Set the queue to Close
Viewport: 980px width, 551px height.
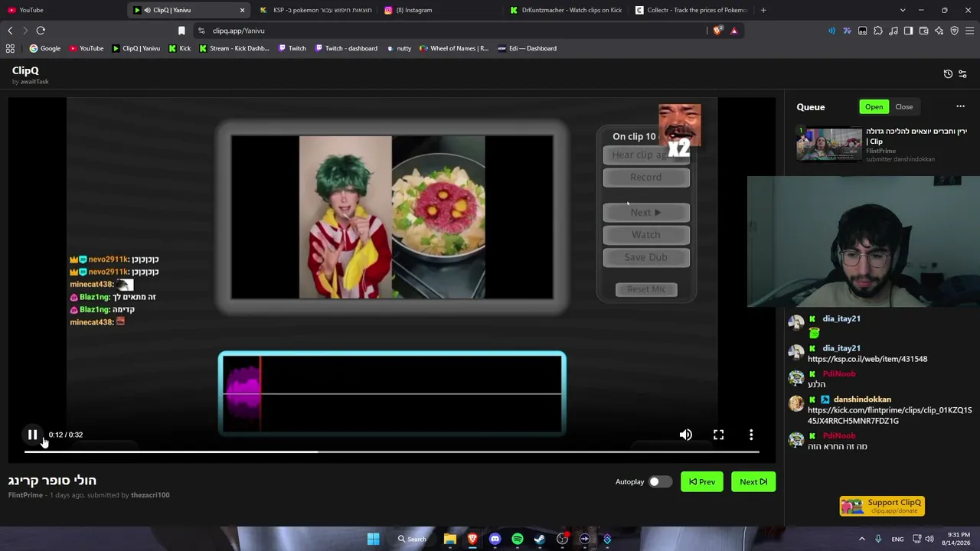(904, 106)
